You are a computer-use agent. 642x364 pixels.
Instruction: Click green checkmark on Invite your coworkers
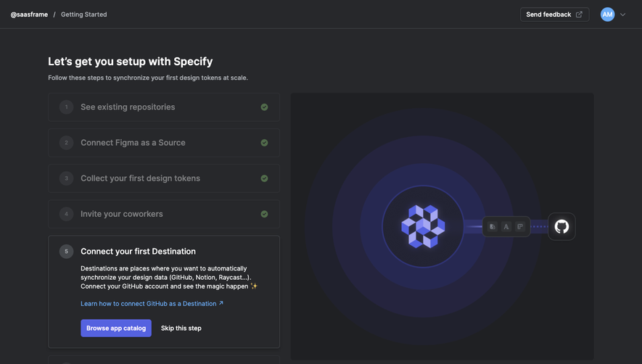tap(265, 214)
